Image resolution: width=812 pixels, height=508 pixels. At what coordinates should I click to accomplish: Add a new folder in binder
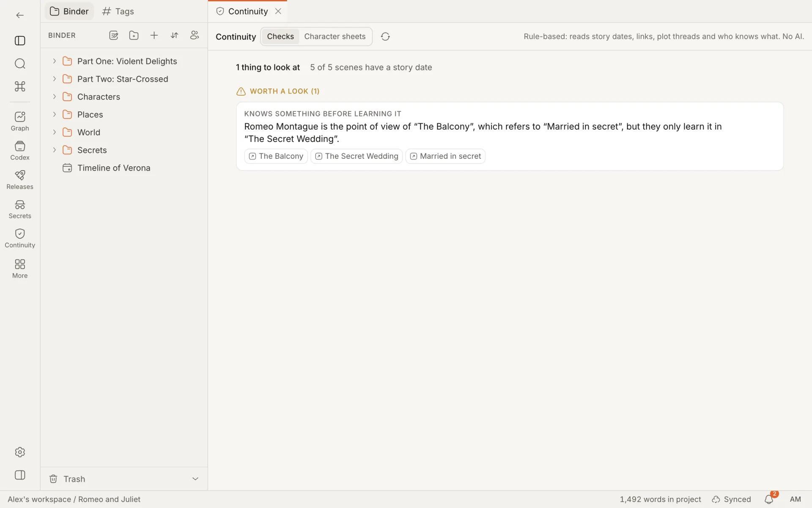coord(134,36)
